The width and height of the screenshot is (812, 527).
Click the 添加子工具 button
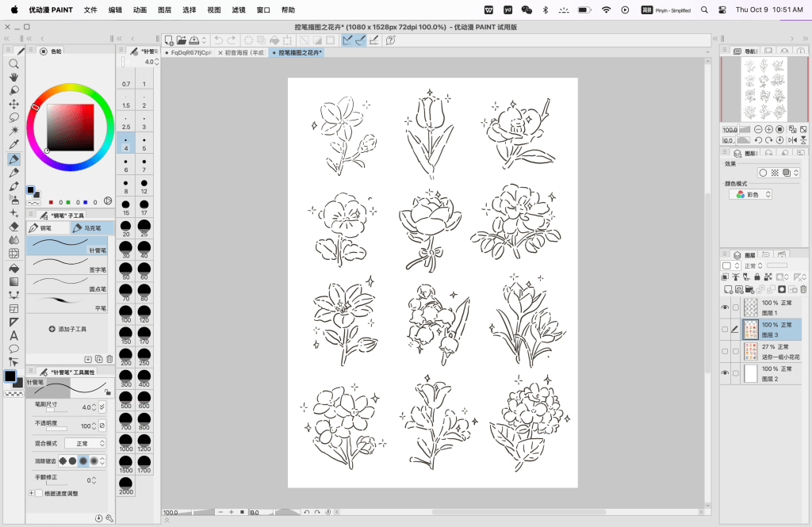(x=67, y=328)
